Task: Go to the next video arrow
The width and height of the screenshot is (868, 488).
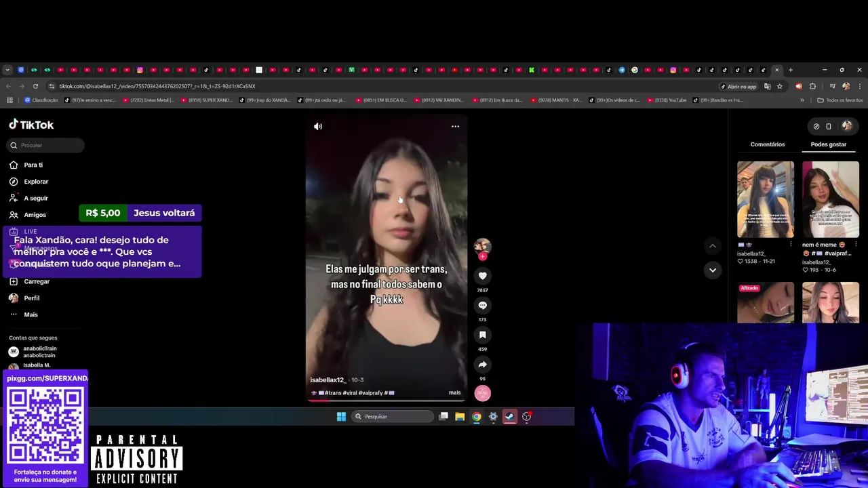Action: [x=712, y=270]
